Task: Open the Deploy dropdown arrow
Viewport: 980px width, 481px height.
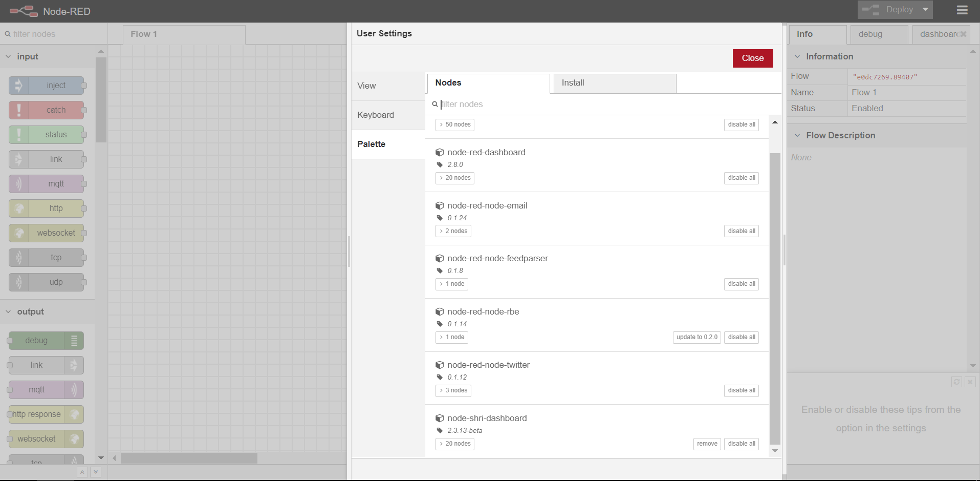Action: [925, 9]
